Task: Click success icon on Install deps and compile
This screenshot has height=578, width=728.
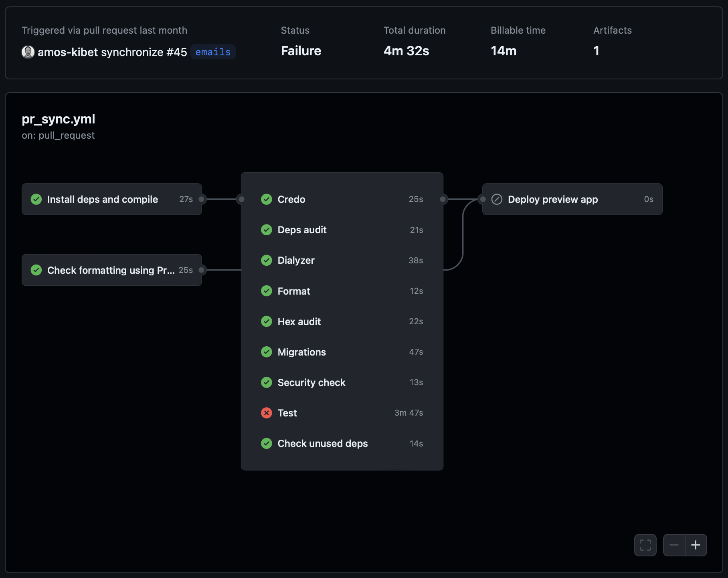Action: tap(36, 199)
